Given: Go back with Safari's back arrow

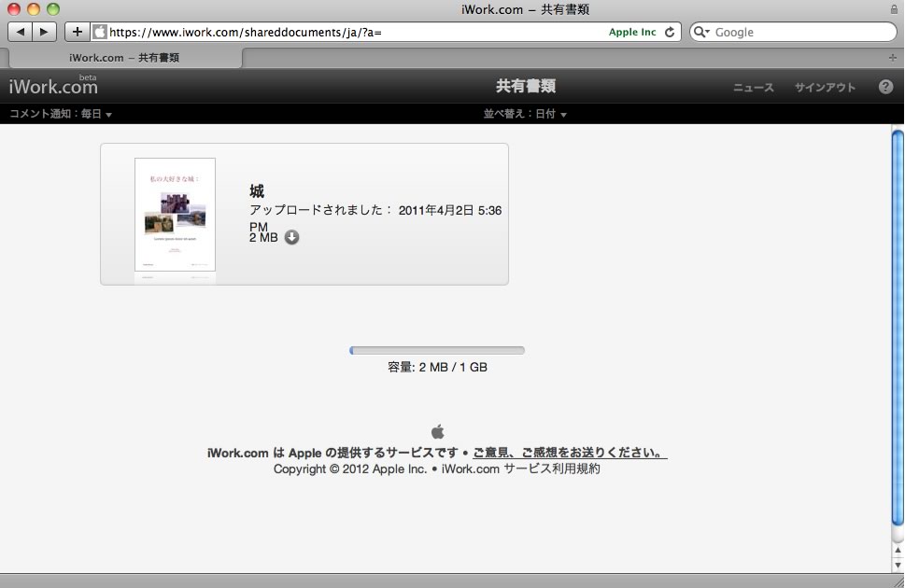Looking at the screenshot, I should [21, 32].
